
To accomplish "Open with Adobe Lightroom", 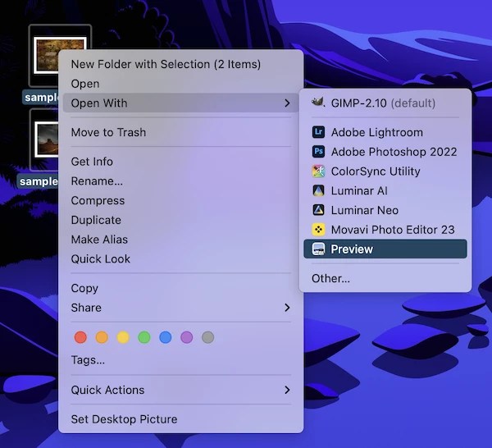I will (385, 132).
